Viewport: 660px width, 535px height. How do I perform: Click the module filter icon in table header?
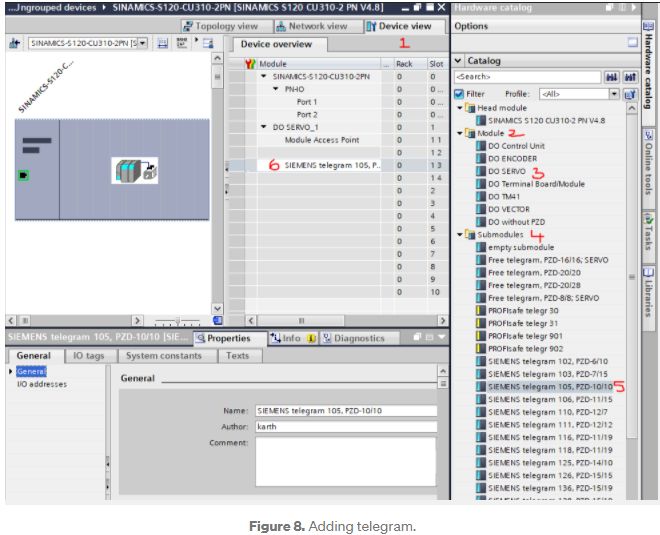[x=250, y=64]
